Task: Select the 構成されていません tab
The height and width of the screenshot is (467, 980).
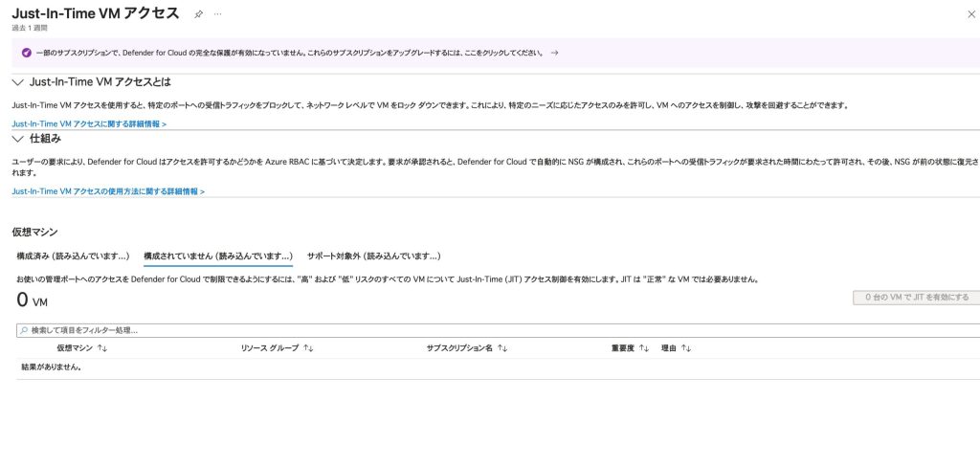Action: tap(217, 256)
